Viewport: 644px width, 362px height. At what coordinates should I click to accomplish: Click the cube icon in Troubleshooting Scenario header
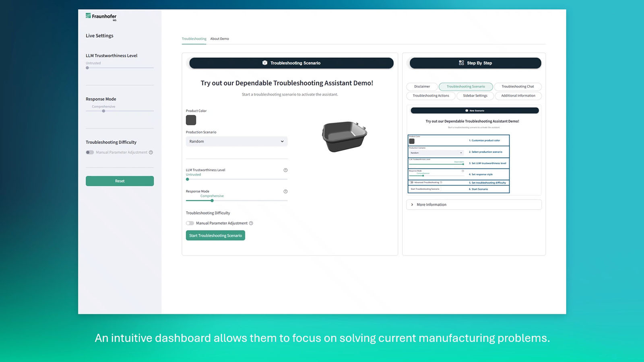[x=265, y=63]
